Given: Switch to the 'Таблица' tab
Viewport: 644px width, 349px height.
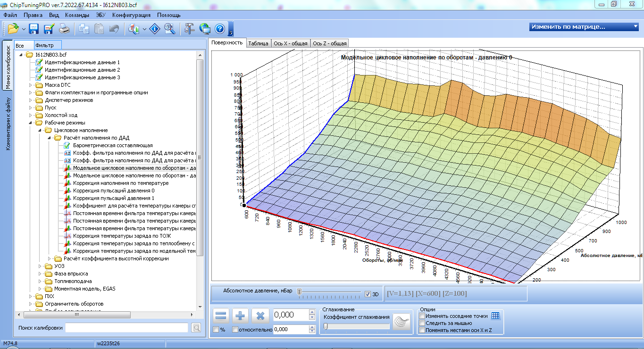Looking at the screenshot, I should pos(258,43).
